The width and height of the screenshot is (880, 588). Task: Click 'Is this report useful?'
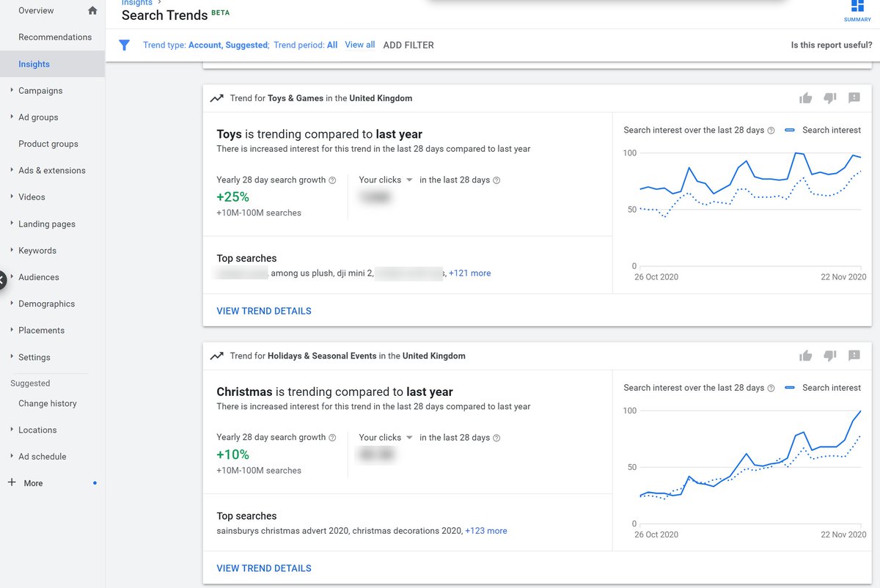(x=832, y=45)
